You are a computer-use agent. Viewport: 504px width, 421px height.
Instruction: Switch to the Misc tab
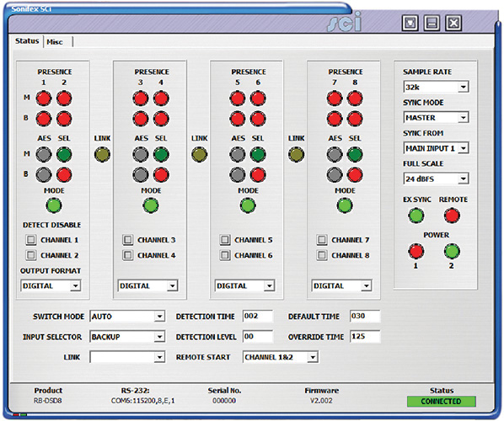click(x=55, y=42)
